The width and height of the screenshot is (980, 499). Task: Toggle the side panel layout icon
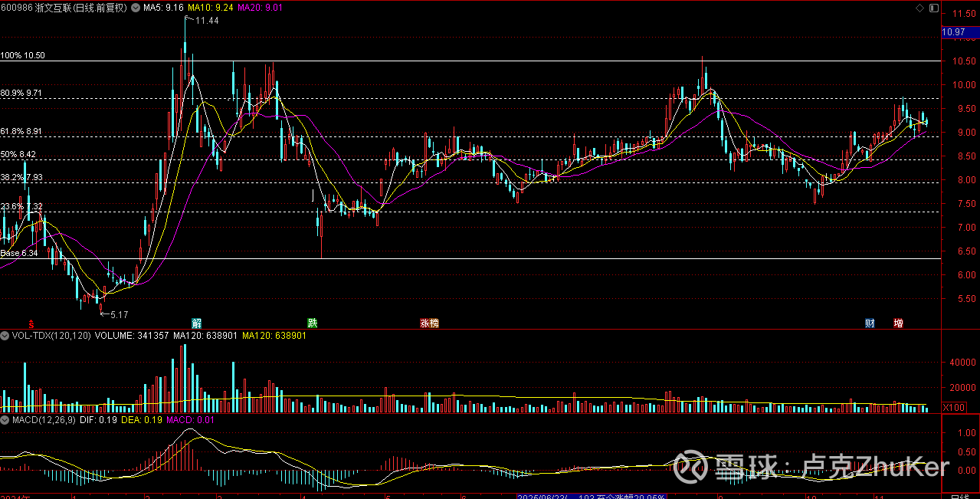click(933, 8)
